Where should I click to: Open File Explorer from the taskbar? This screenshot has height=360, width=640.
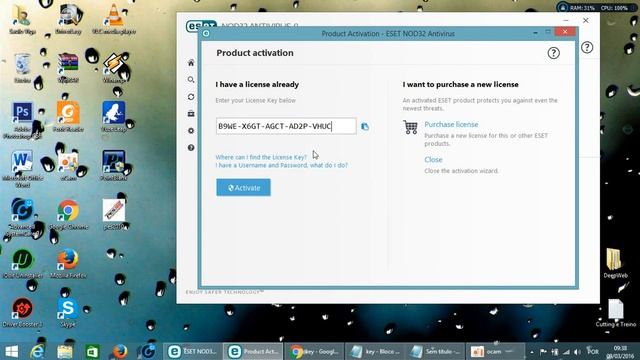[64, 351]
